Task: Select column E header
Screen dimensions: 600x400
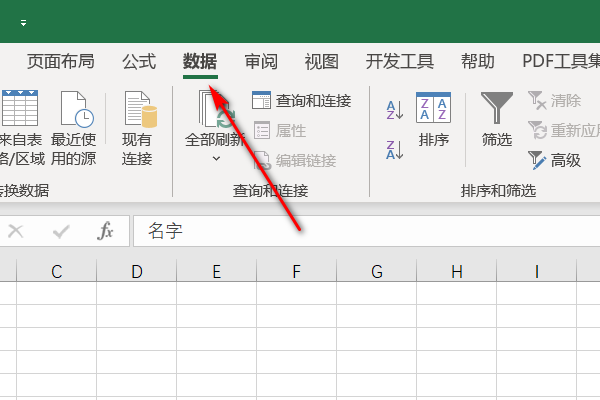Action: (x=217, y=271)
